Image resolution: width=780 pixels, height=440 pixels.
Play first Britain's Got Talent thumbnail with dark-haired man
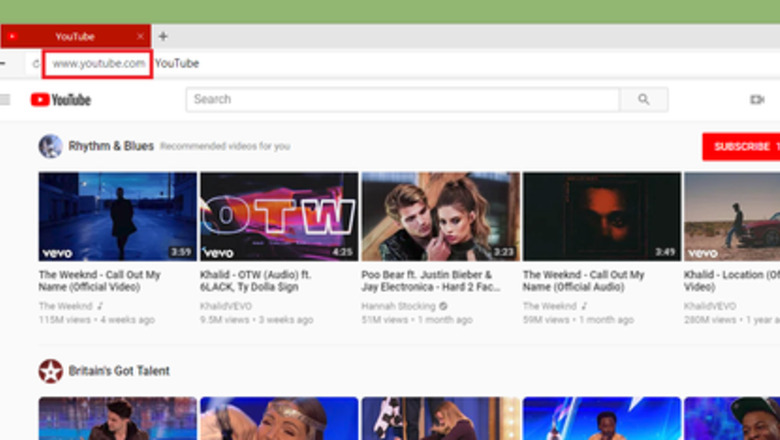[x=118, y=419]
